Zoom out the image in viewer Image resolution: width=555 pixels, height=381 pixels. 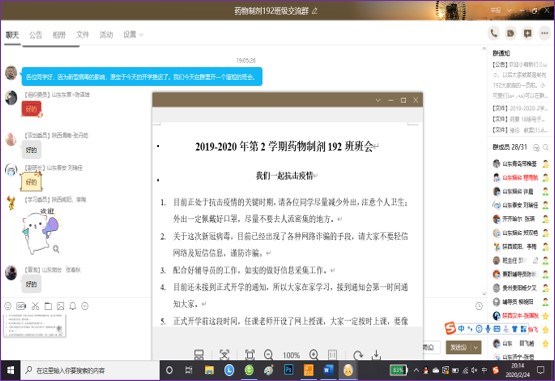click(269, 354)
